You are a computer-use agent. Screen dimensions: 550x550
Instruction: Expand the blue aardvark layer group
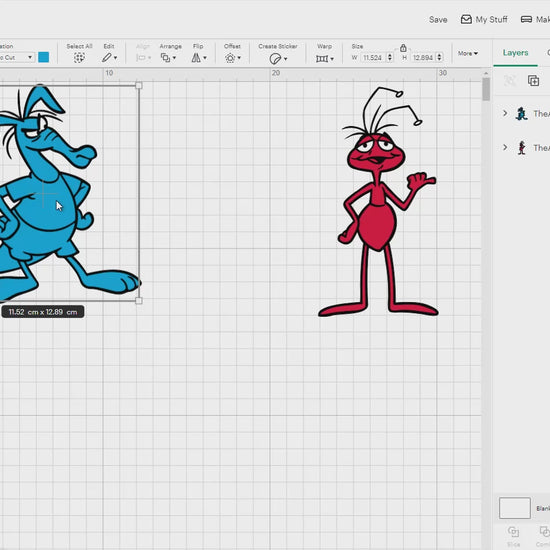505,113
